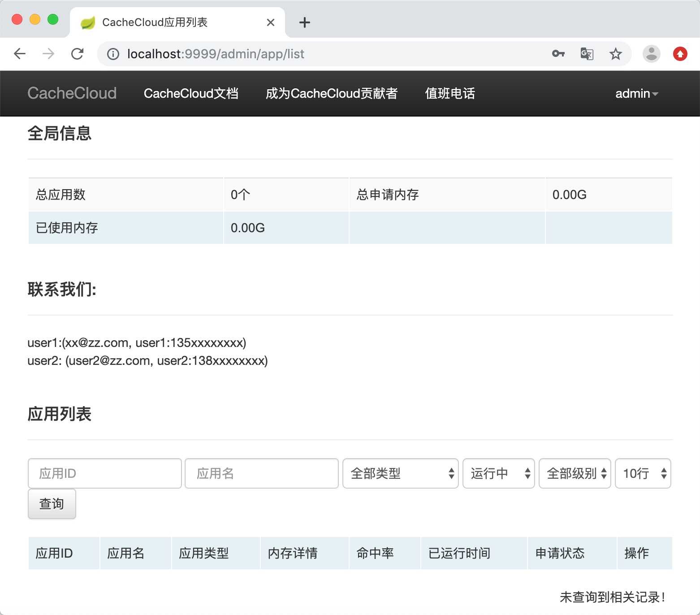Click the 全局信息 heading
Viewport: 700px width, 615px height.
coord(60,133)
